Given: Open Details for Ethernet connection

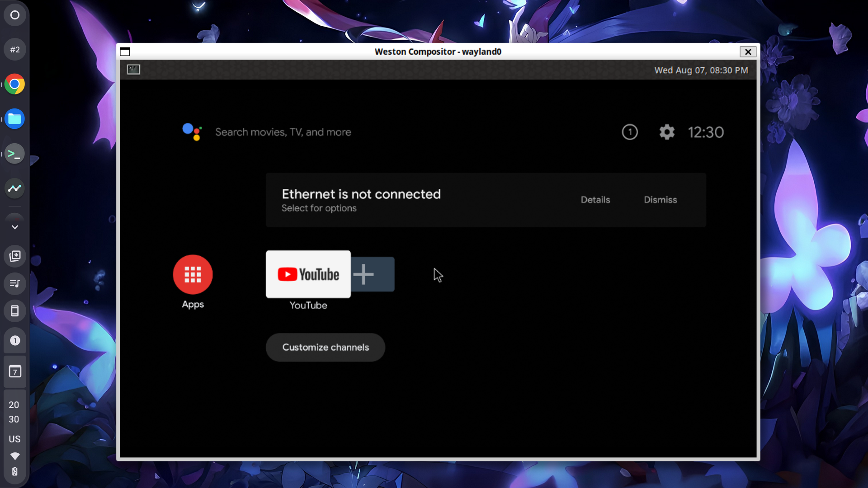Looking at the screenshot, I should tap(595, 200).
